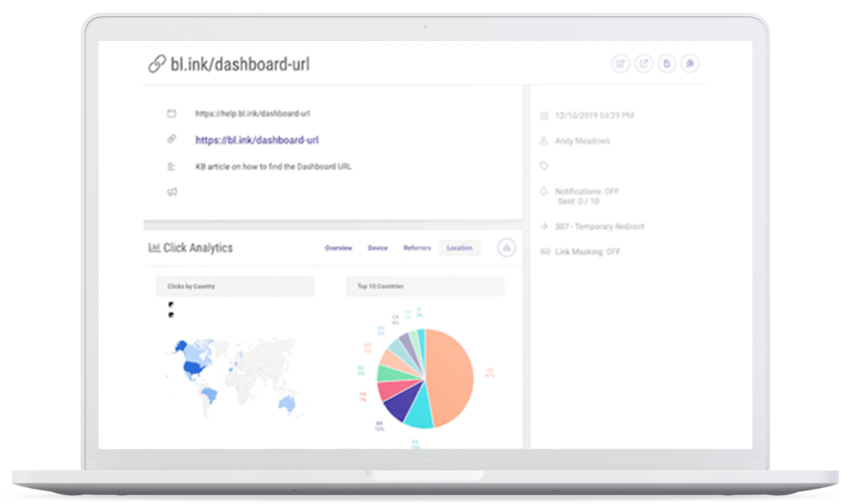Click the US 47% pie chart label
850x504 pixels.
click(490, 372)
